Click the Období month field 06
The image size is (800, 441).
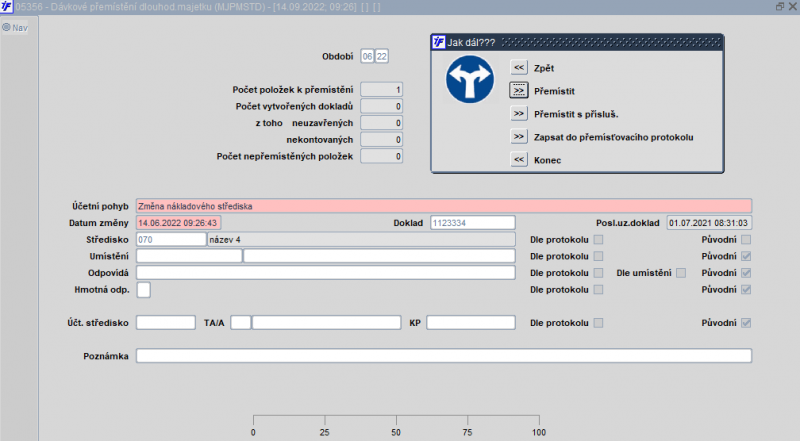[x=367, y=56]
